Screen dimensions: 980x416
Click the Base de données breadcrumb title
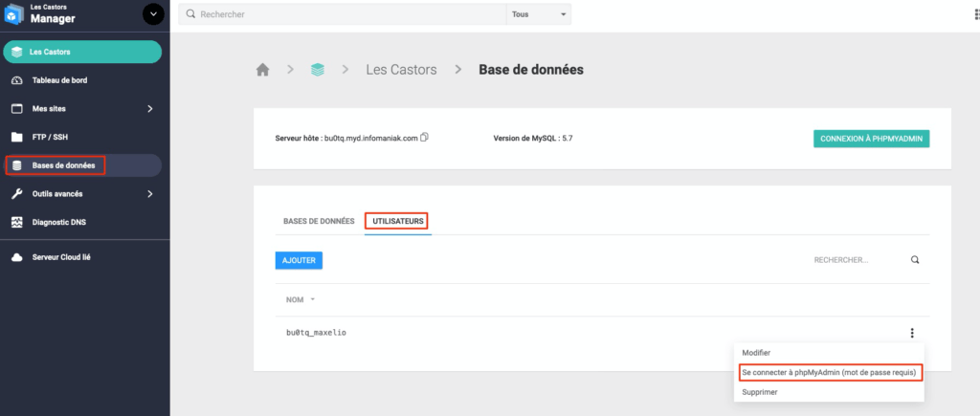tap(531, 70)
